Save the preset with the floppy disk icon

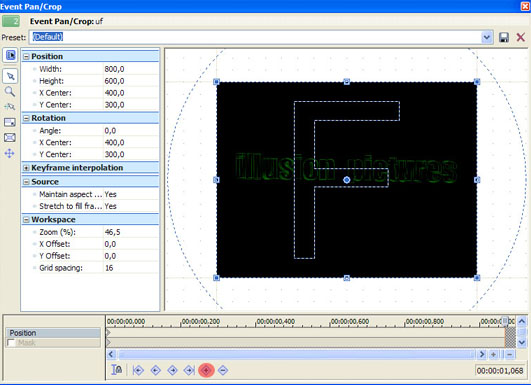point(504,37)
